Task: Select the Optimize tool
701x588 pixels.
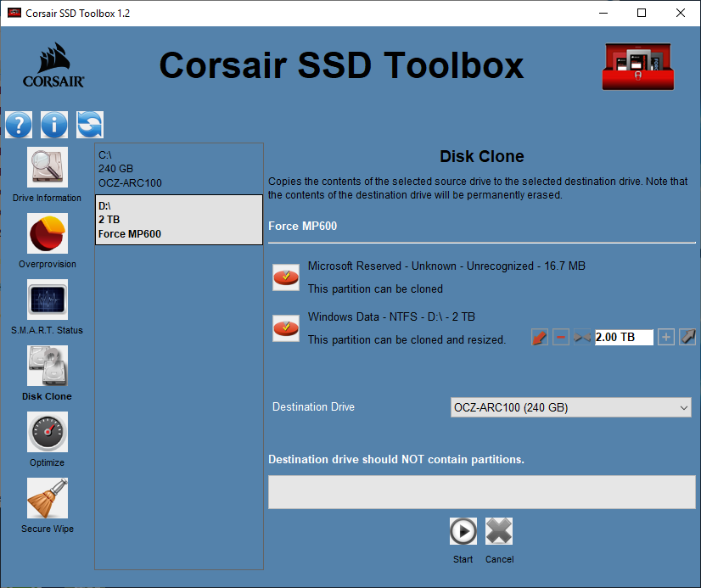Action: click(x=47, y=437)
